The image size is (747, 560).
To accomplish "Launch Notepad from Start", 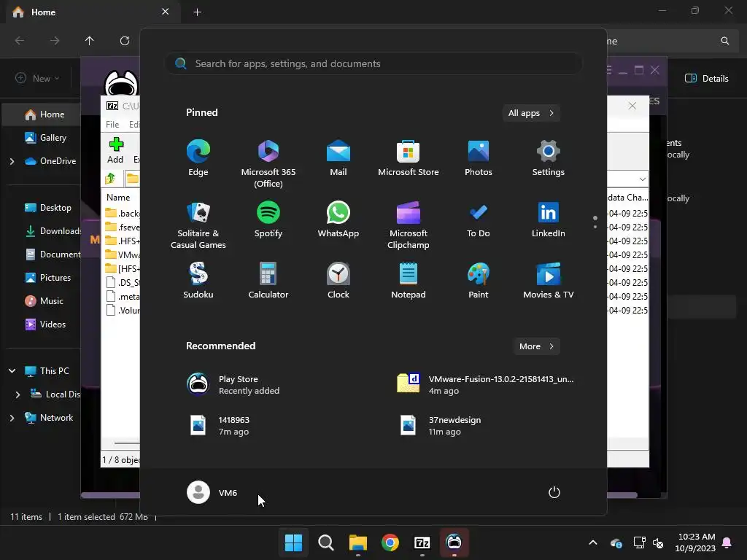I will tap(409, 281).
